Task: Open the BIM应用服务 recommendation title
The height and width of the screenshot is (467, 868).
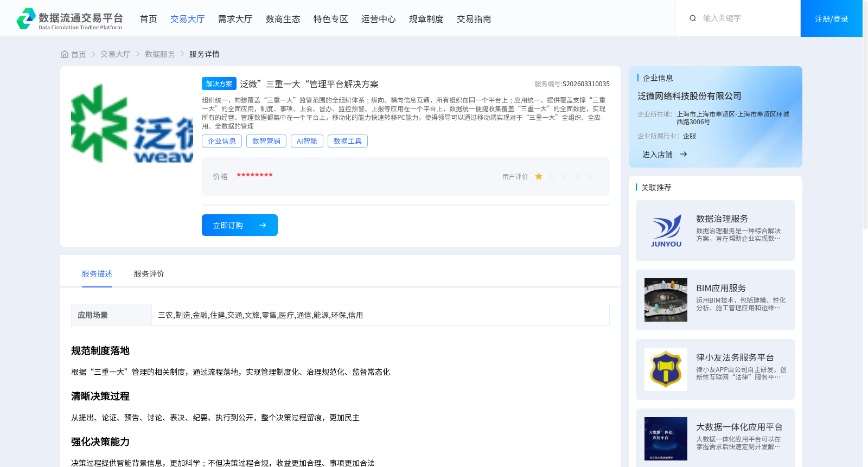Action: [721, 288]
